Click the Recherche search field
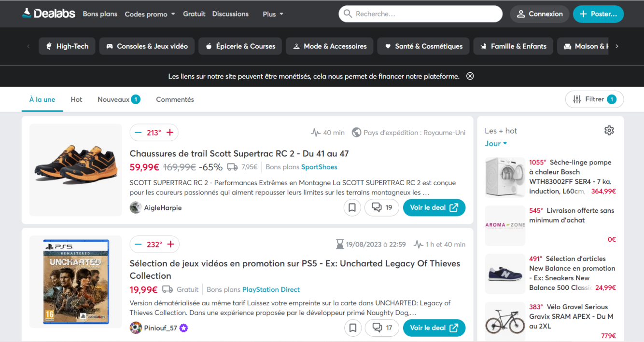Viewport: 644px width, 342px height. [425, 14]
